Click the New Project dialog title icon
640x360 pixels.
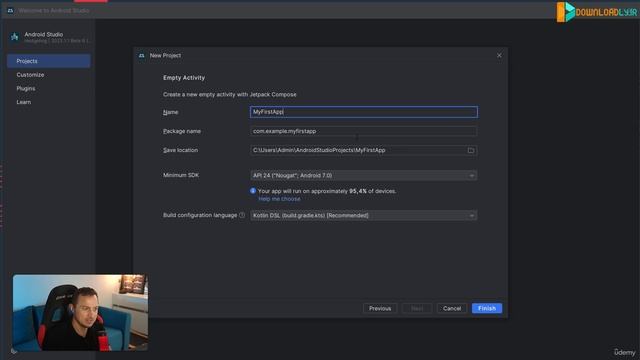click(142, 56)
